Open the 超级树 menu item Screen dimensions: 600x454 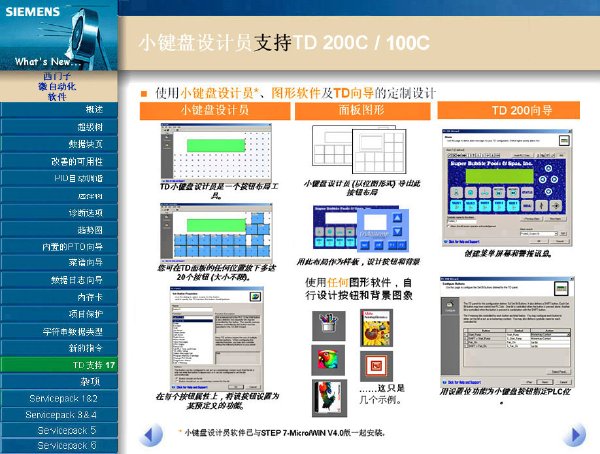tap(59, 127)
